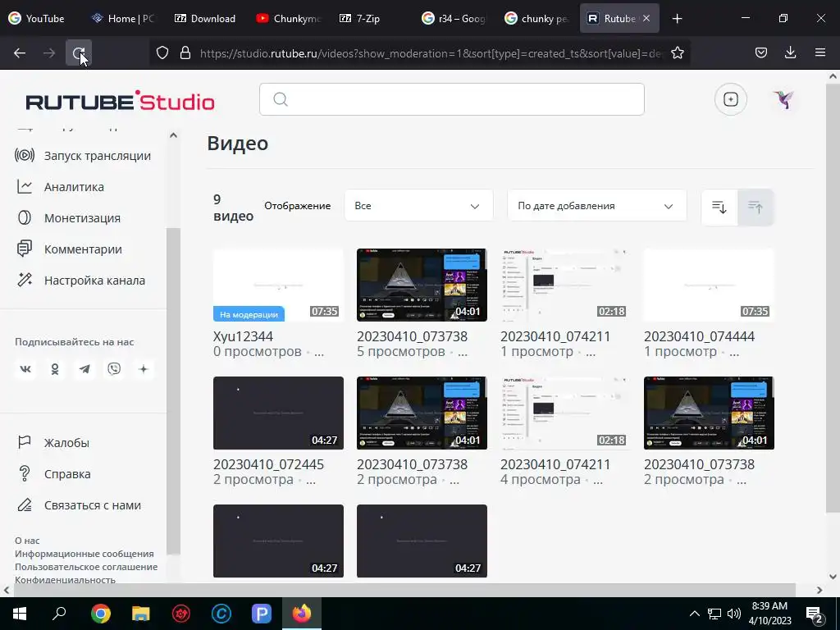
Task: Open the Firefox hamburger application menu
Action: coord(819,52)
